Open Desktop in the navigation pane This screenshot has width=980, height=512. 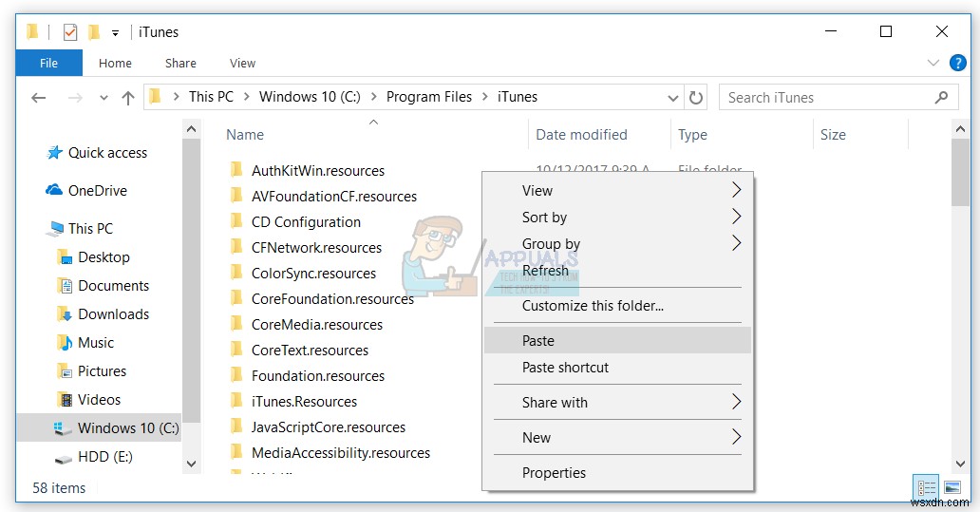click(94, 256)
